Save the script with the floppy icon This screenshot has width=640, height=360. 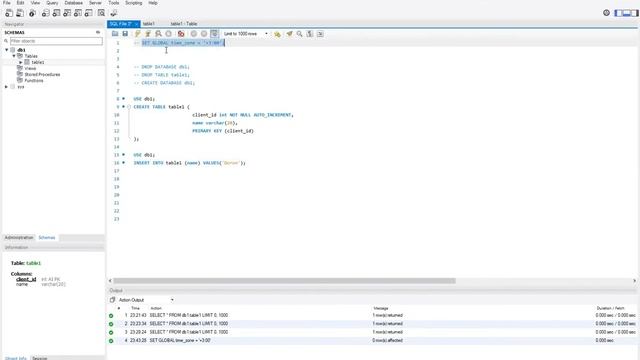(125, 34)
